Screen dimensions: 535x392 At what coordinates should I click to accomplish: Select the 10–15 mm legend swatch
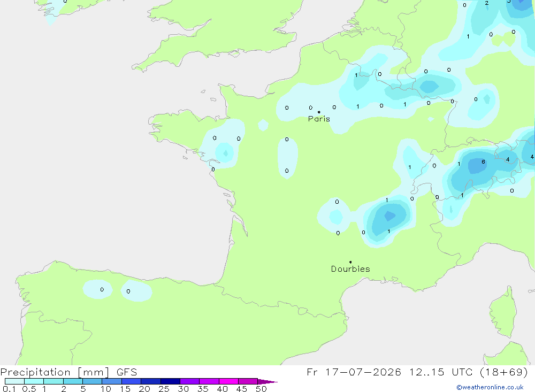pyautogui.click(x=112, y=381)
